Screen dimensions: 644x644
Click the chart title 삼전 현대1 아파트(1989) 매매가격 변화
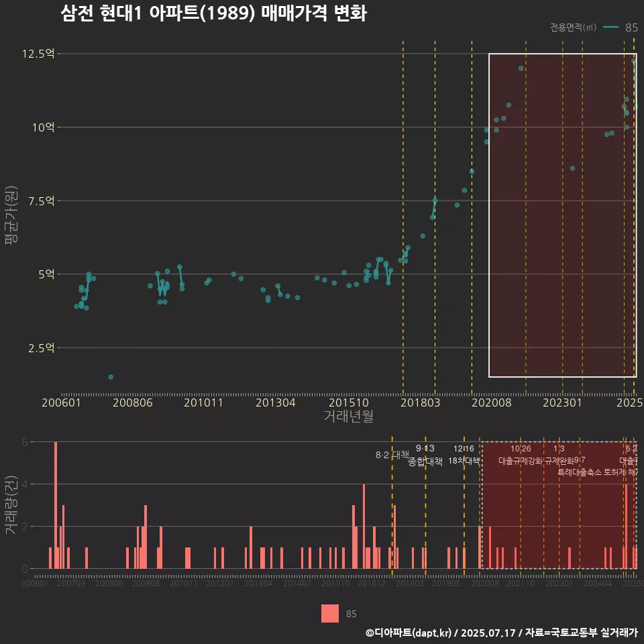coord(213,13)
